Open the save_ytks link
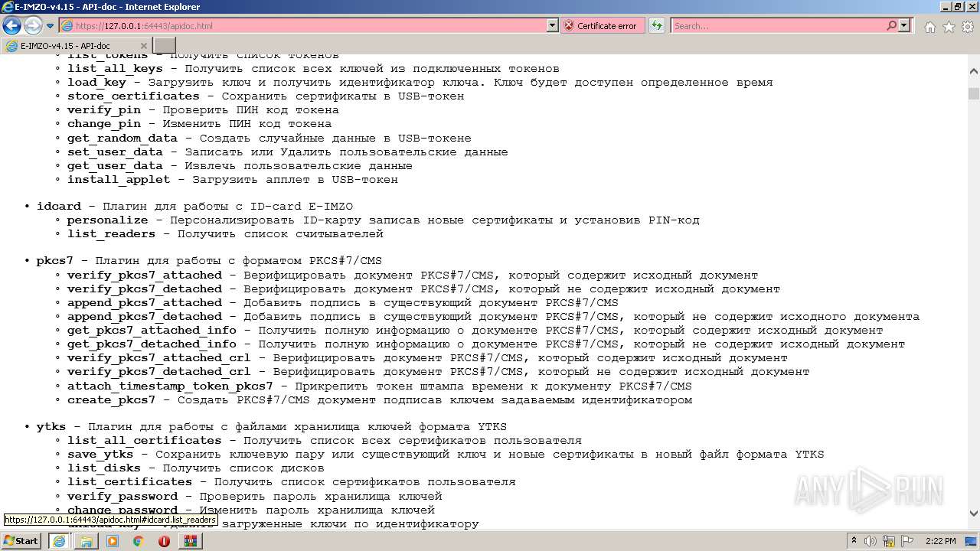Screen dimensions: 980x551 tap(100, 455)
